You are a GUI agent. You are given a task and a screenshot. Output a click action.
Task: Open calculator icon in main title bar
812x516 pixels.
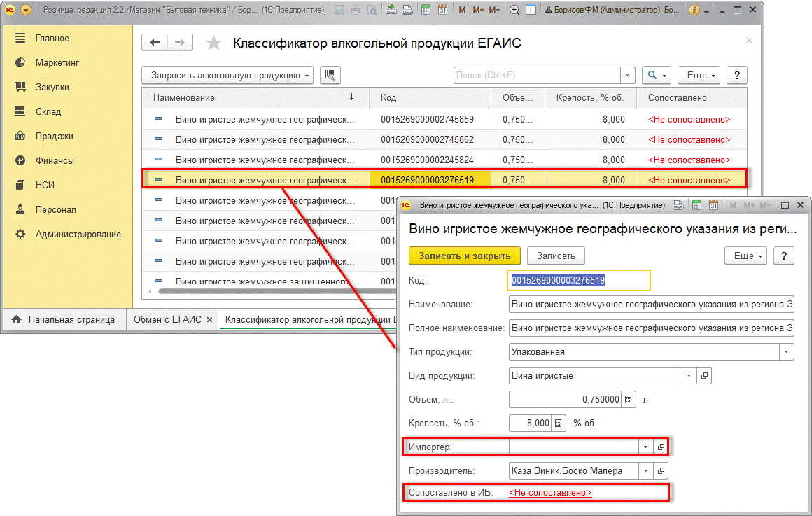pos(426,10)
